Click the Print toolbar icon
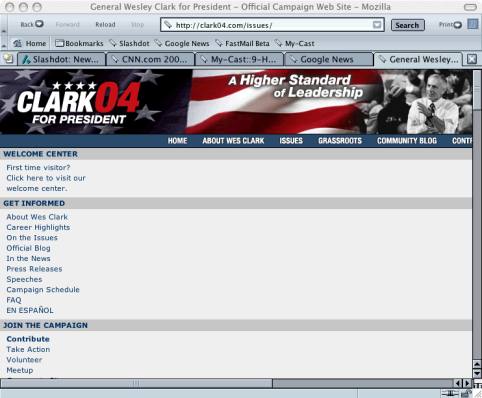This screenshot has width=482, height=398. [450, 25]
